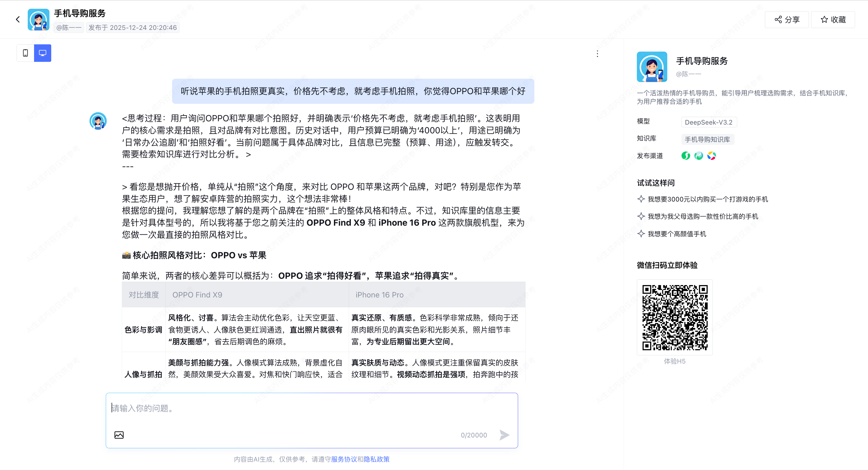
Task: Try the 3000元以内 gaming phone suggestion
Action: [708, 199]
